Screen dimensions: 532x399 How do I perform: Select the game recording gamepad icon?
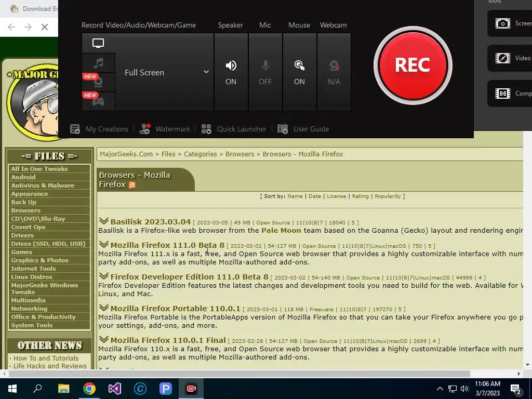pos(98,101)
